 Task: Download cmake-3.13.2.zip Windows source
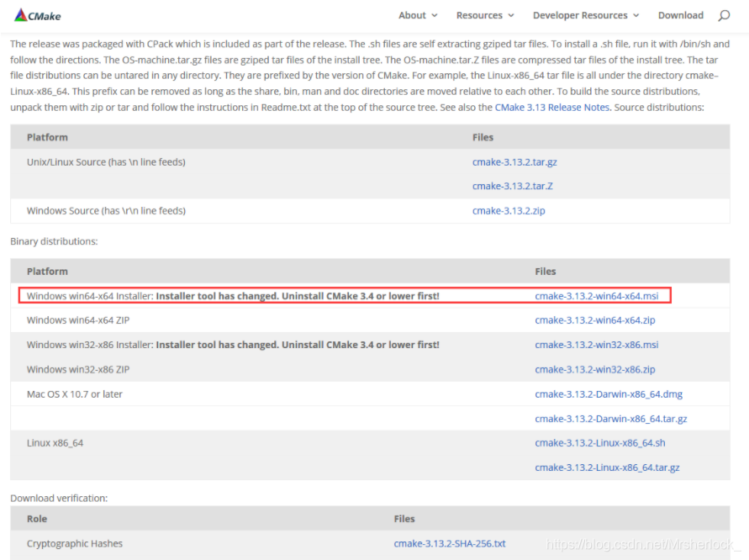coord(509,211)
